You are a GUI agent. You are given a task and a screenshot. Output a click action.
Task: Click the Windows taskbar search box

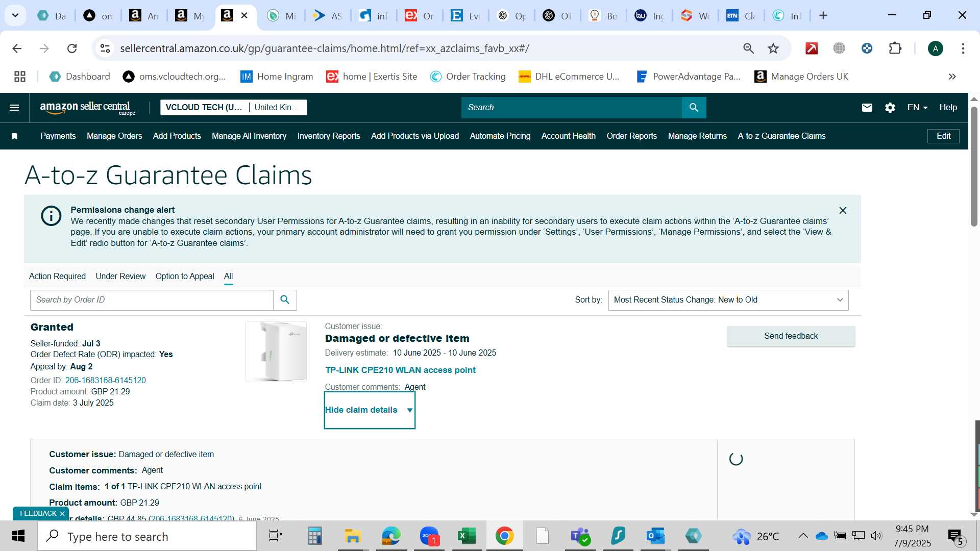point(147,536)
